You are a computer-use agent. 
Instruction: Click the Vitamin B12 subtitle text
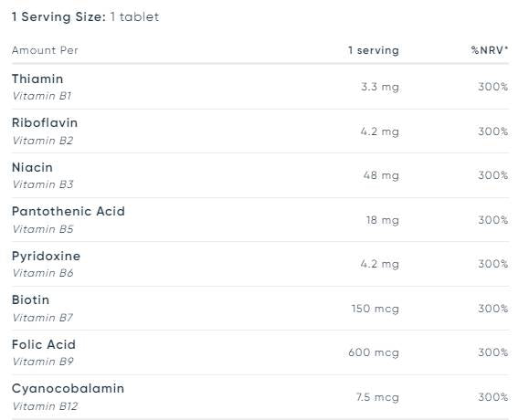[x=45, y=406]
